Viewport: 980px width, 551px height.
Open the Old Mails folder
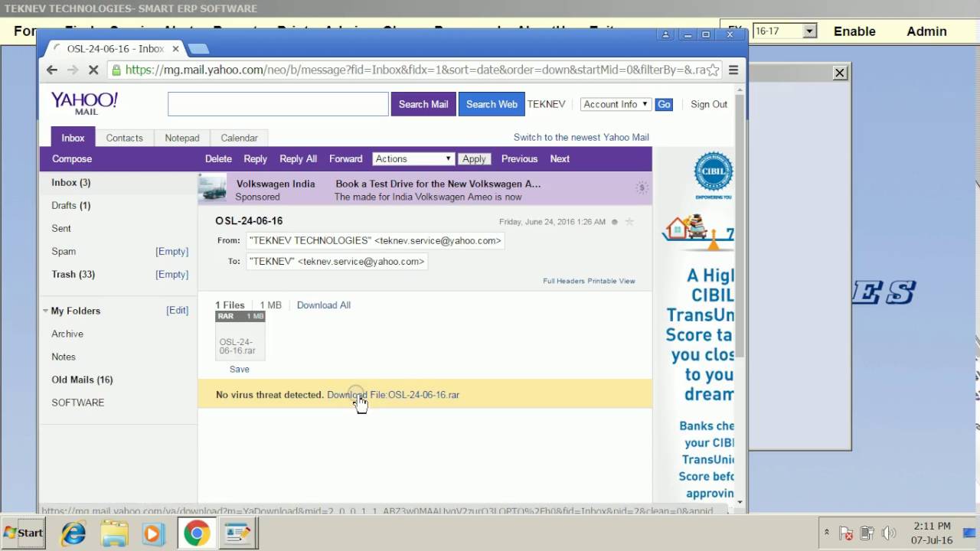point(82,380)
